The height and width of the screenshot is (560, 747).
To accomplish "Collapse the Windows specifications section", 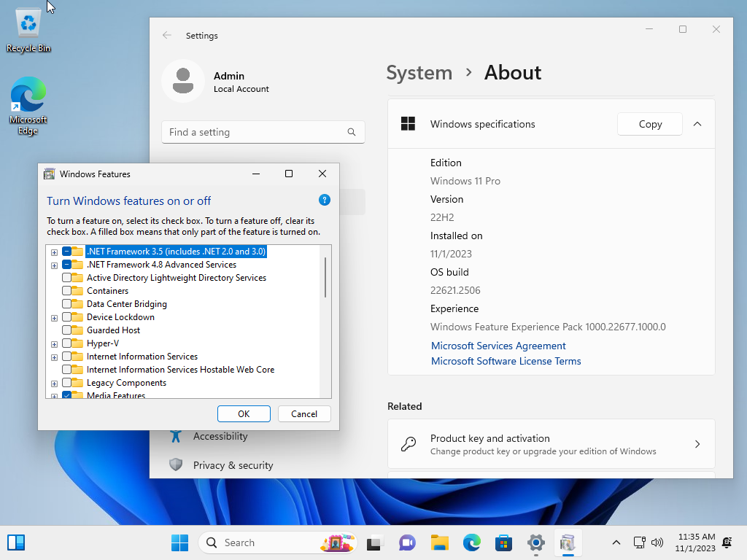I will [x=697, y=124].
